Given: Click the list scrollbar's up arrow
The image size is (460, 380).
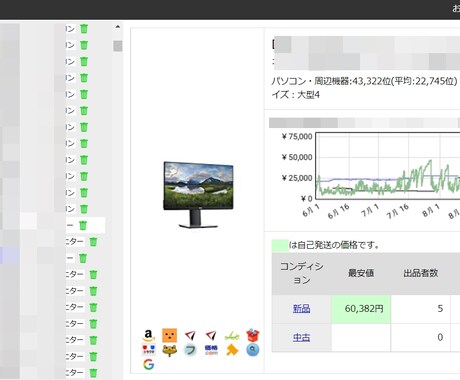Looking at the screenshot, I should (118, 27).
